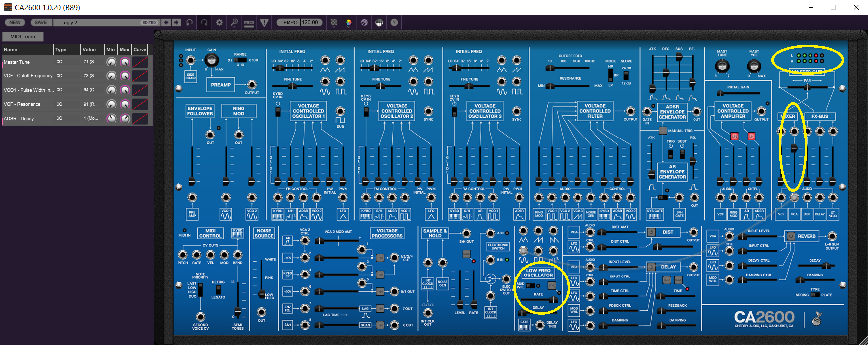Click the NOISE GEN box in Sample & Hold
This screenshot has height=345, width=868.
442,283
